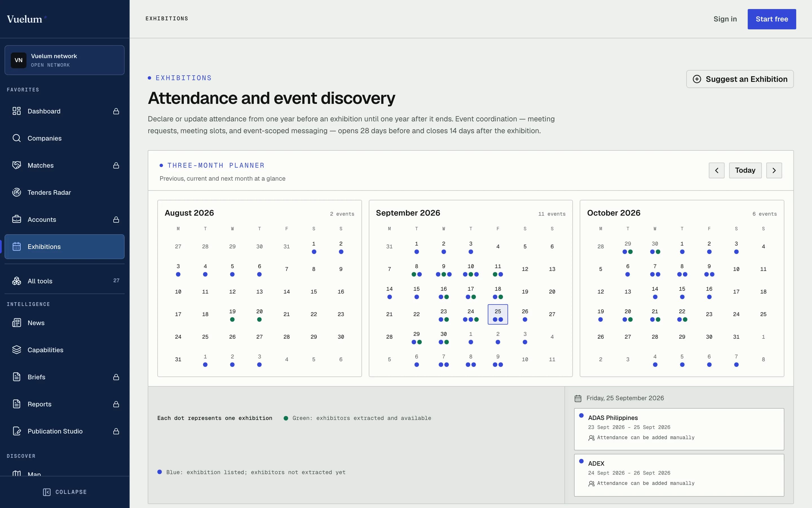
Task: Click the Matches handshake icon
Action: coord(16,165)
